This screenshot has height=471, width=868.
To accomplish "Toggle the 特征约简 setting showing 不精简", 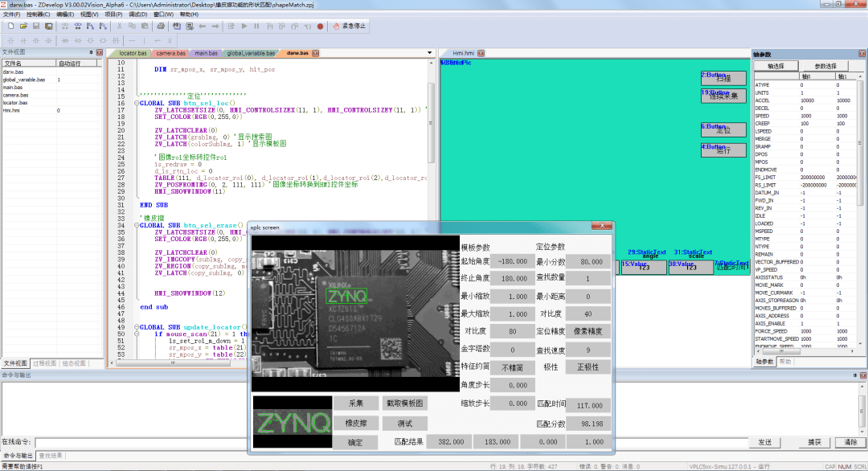I will [512, 367].
